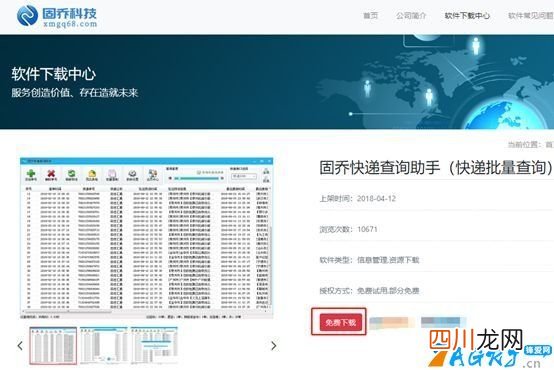Open the 软件常见问题 navigation item
Image resolution: width=554 pixels, height=370 pixels.
[531, 16]
